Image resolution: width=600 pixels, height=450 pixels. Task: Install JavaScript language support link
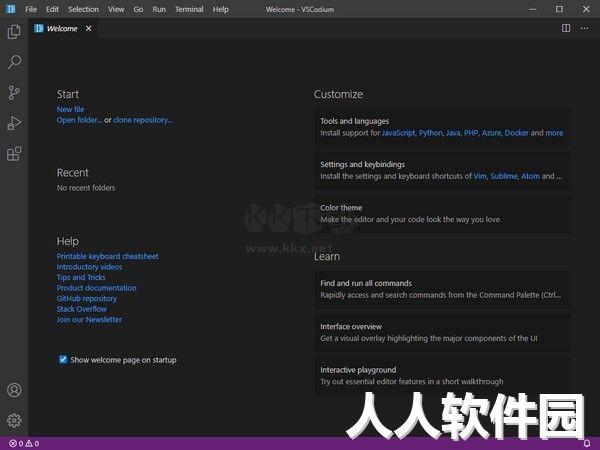click(399, 133)
